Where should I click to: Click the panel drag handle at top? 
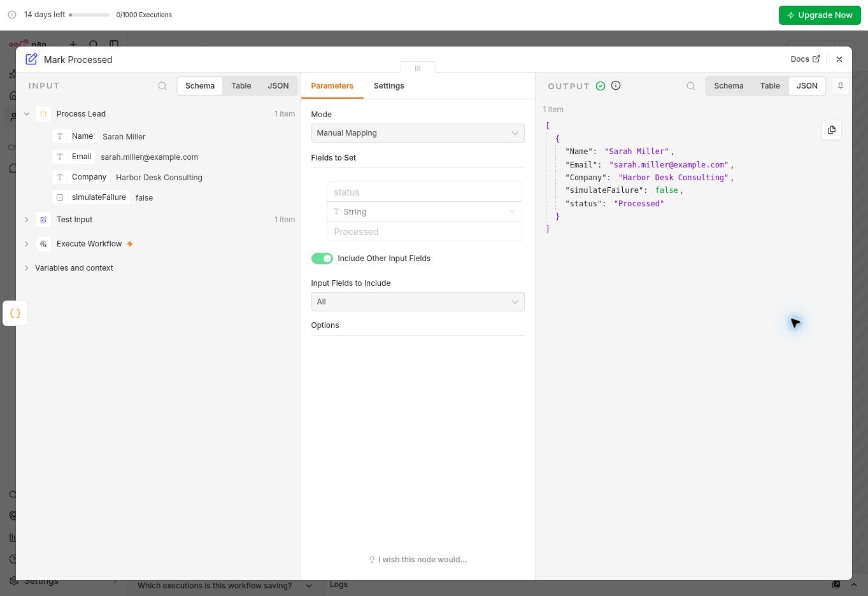(418, 68)
